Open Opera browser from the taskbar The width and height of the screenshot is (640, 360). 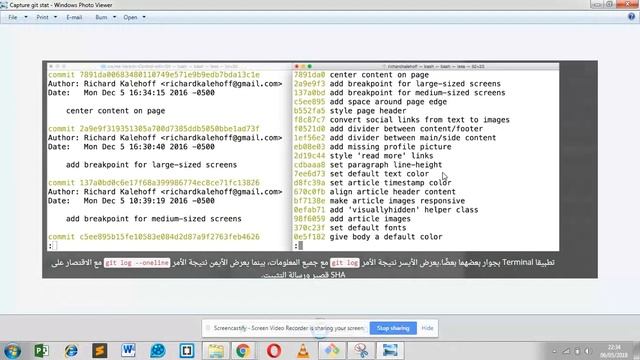(274, 351)
